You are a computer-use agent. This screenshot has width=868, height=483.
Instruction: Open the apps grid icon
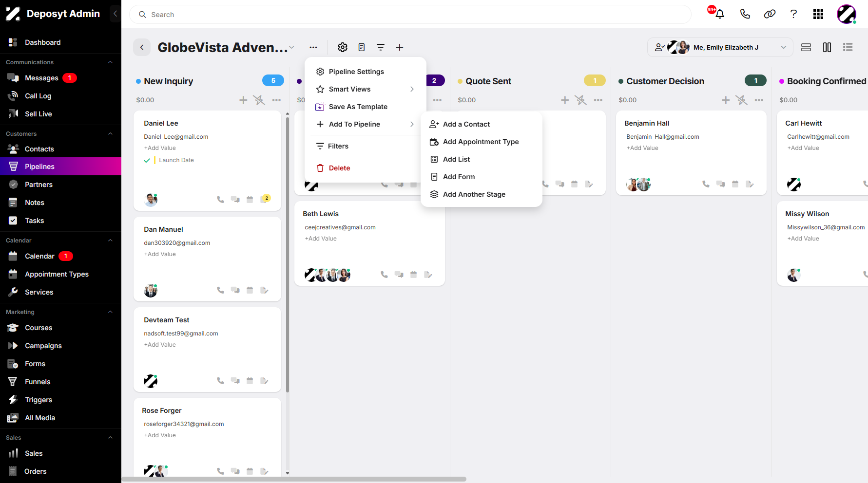(x=818, y=14)
